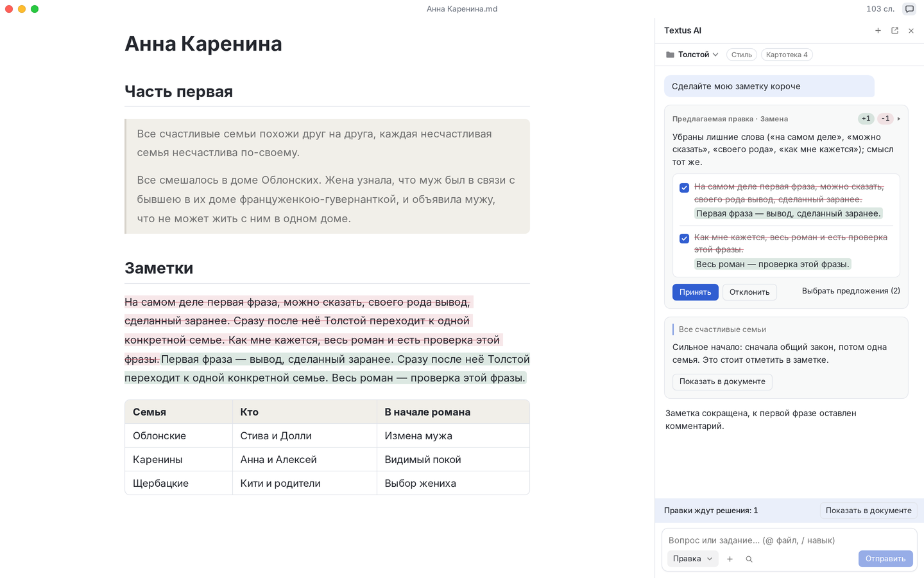The height and width of the screenshot is (578, 924).
Task: Click 'Показать в документе' in the pending edits bar
Action: [x=869, y=511]
